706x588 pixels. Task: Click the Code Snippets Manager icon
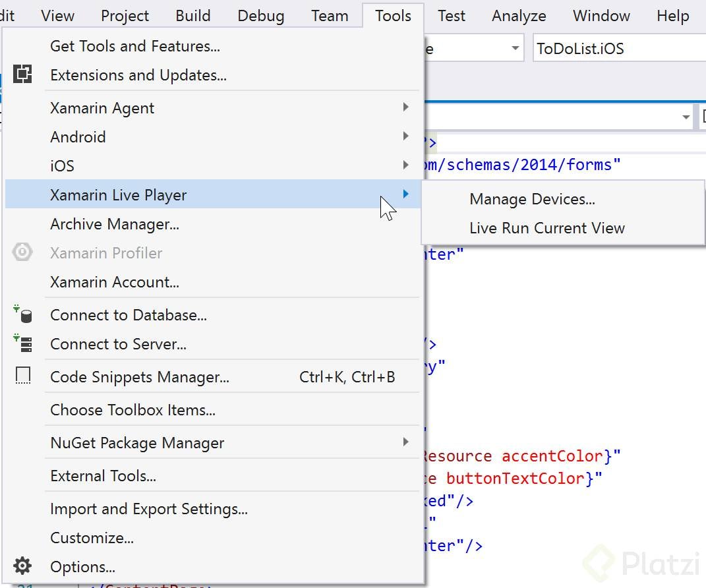(x=24, y=374)
